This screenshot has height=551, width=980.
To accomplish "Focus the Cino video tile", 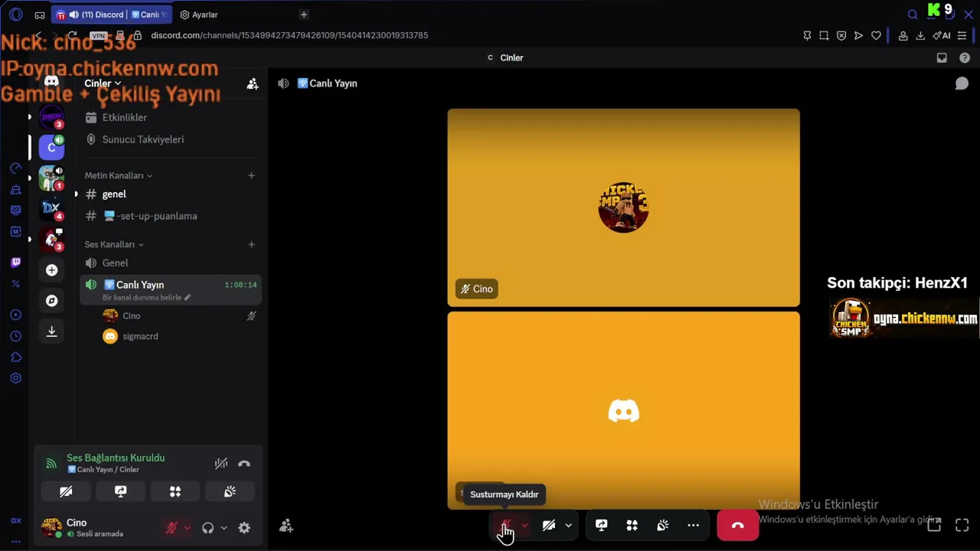I will point(624,207).
